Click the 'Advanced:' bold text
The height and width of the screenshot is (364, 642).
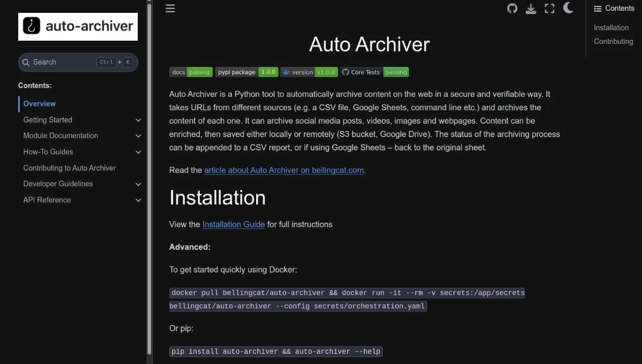tap(190, 247)
